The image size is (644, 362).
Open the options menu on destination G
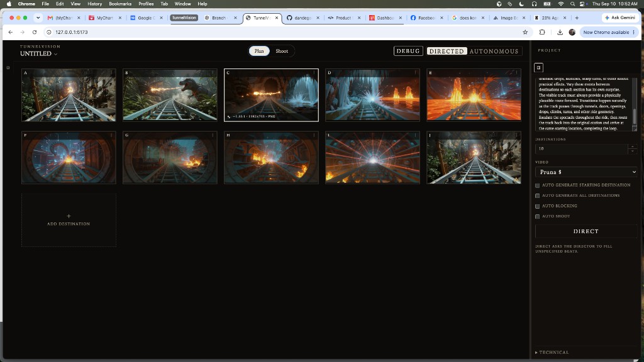click(x=213, y=135)
